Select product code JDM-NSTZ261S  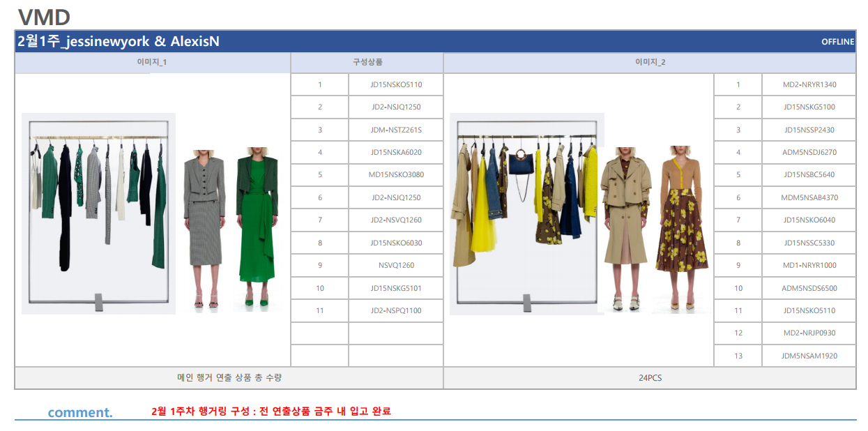[396, 130]
